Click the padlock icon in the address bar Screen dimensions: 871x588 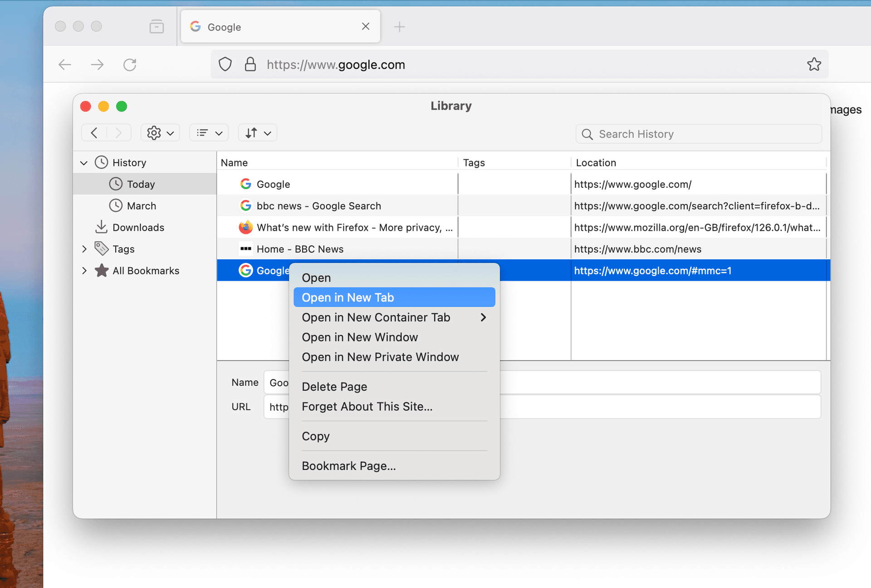pos(250,64)
